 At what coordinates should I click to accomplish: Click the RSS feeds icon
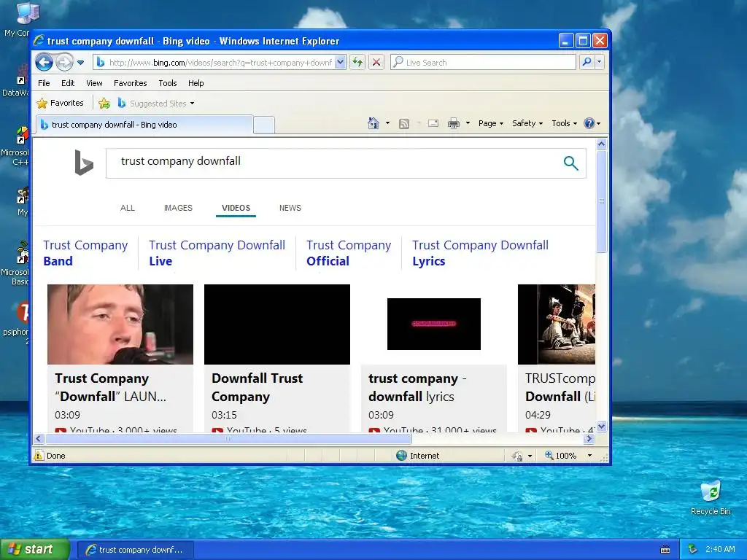tap(404, 124)
